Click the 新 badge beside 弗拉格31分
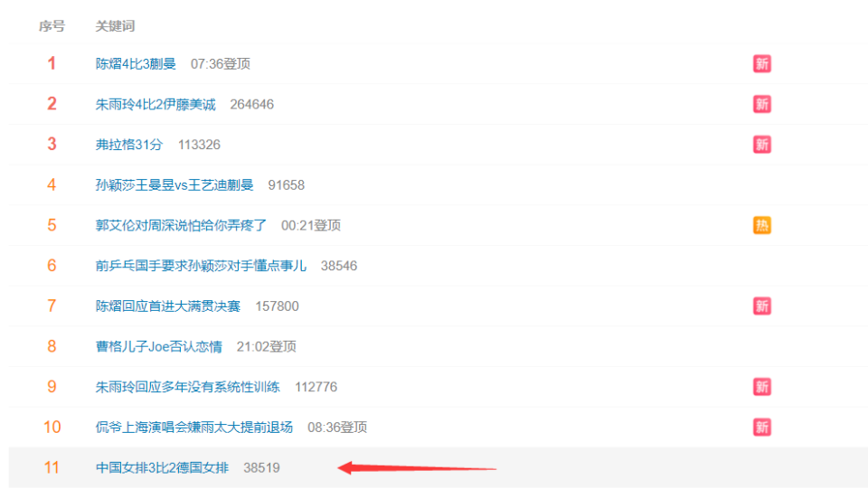The height and width of the screenshot is (489, 868). pos(761,145)
